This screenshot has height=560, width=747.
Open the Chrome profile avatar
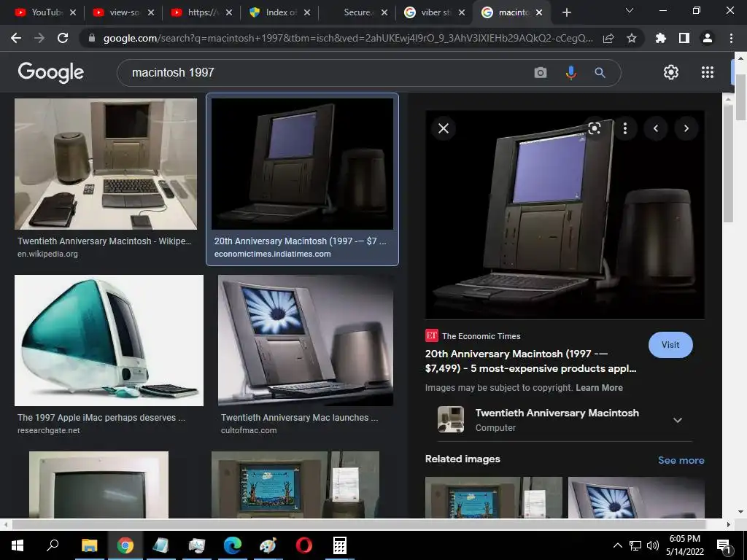point(708,38)
